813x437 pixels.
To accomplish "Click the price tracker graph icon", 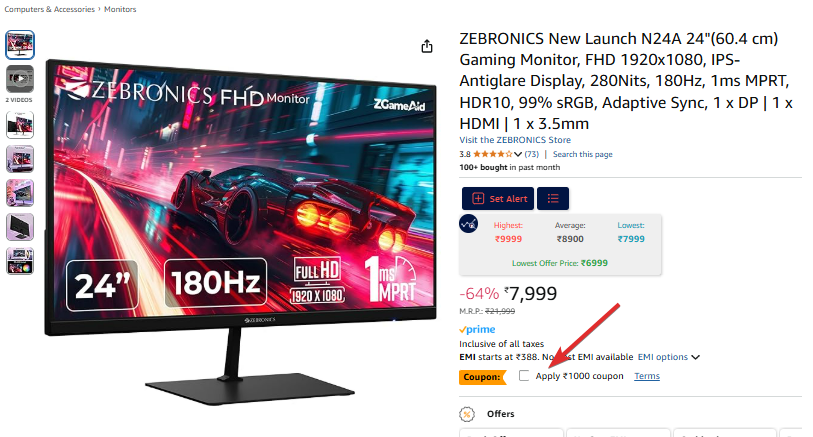I will 469,224.
